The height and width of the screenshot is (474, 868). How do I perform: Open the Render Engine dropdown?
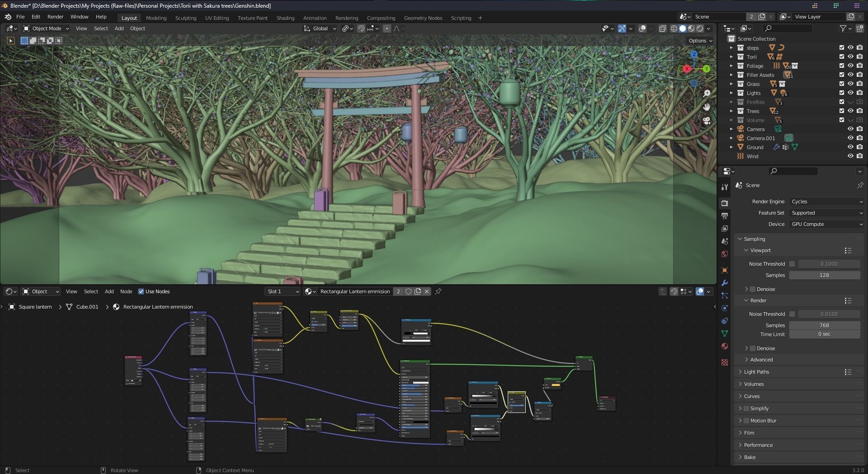[x=826, y=202]
